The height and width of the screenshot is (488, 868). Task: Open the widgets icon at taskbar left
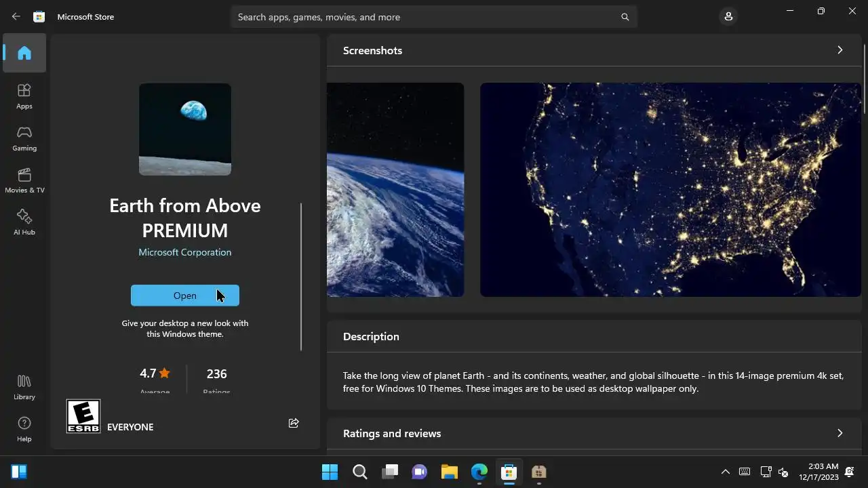[19, 472]
